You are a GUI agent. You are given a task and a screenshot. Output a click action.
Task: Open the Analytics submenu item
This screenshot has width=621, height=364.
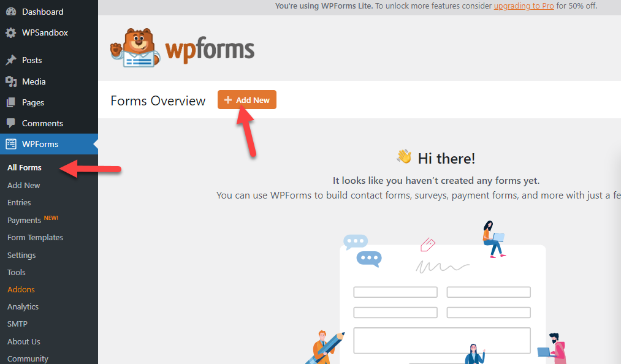[23, 306]
